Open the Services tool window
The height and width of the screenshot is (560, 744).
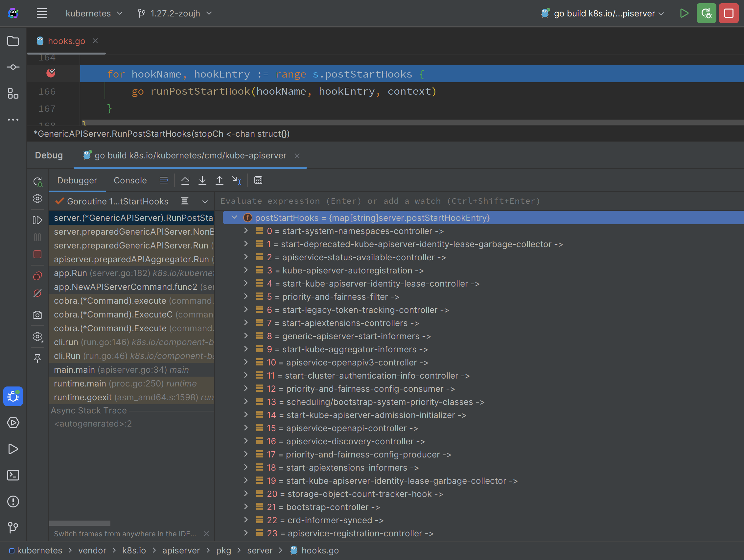13,423
